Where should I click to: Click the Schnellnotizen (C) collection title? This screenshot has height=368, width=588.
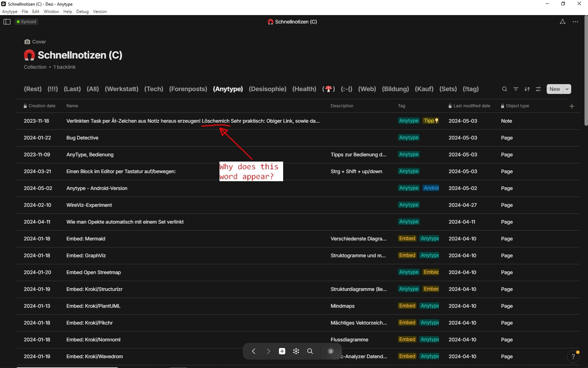point(80,55)
